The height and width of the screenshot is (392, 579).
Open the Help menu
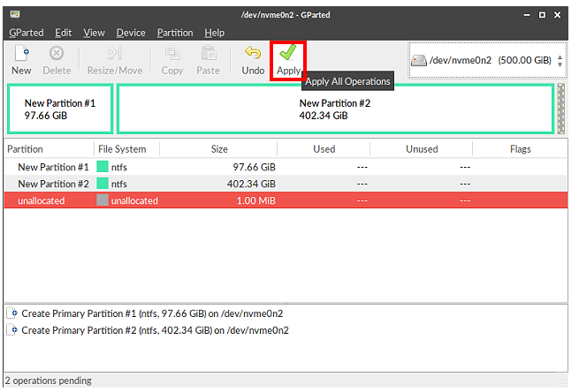(215, 33)
